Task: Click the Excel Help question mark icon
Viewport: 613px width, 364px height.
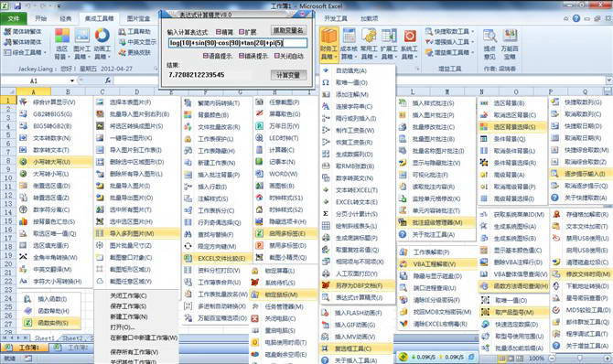Action: coord(576,18)
